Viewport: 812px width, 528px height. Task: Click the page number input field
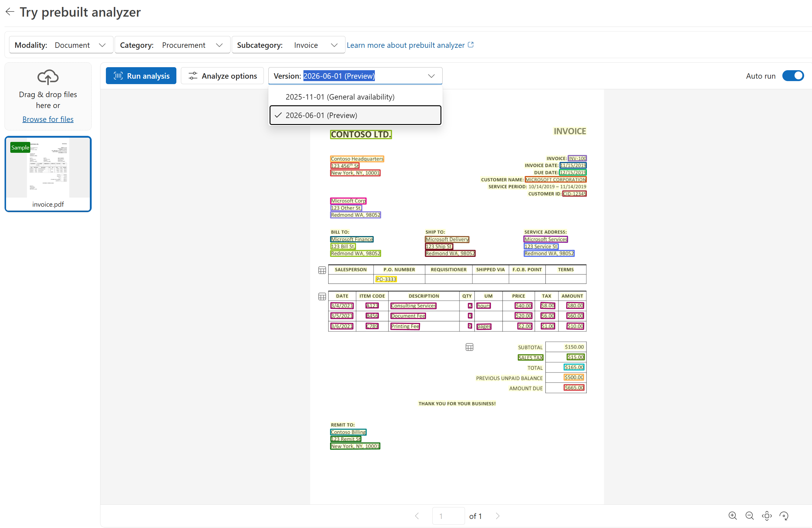pos(448,516)
